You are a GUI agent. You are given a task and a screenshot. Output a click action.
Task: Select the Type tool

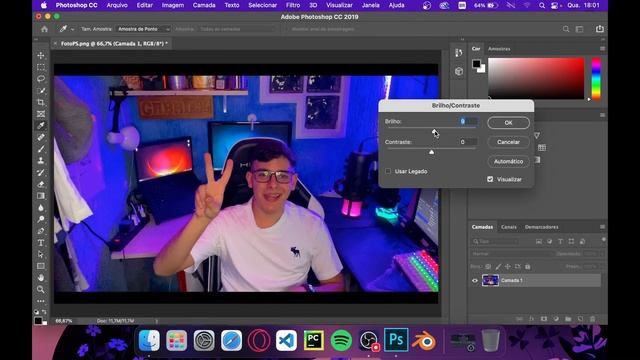pyautogui.click(x=41, y=243)
